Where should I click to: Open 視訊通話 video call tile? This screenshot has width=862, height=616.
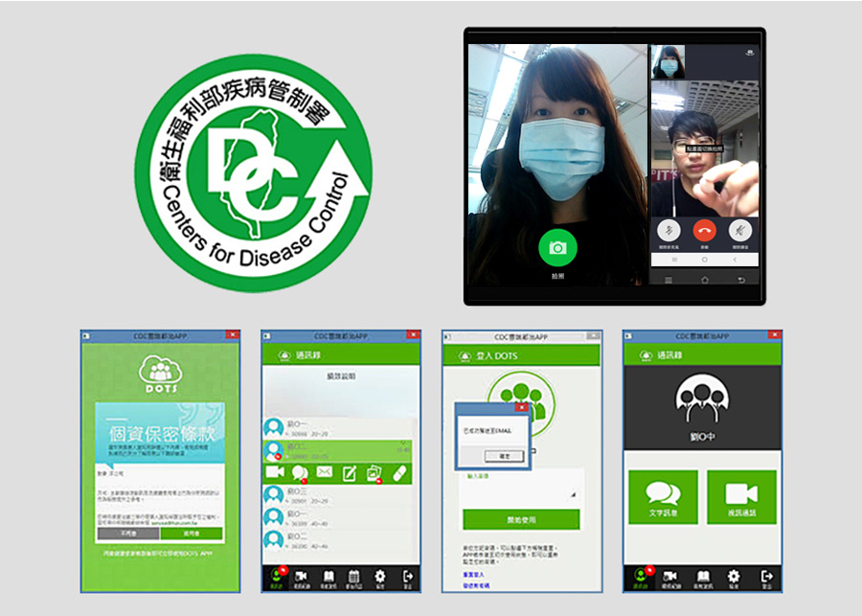point(741,497)
